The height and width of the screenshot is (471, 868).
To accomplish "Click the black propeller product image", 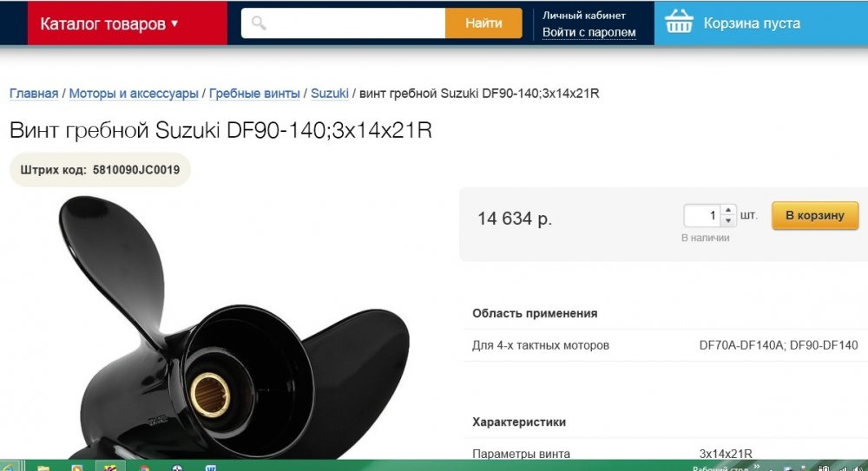I will tap(233, 328).
